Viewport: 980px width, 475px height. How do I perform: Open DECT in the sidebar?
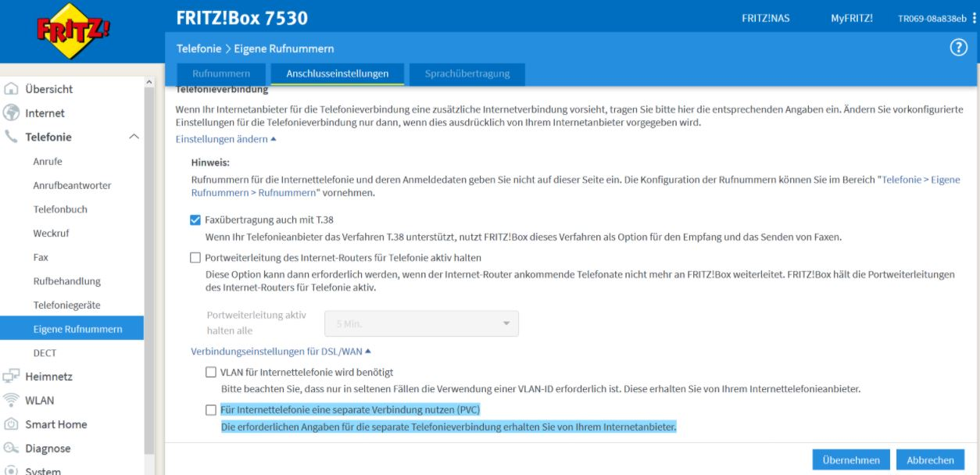[x=45, y=353]
